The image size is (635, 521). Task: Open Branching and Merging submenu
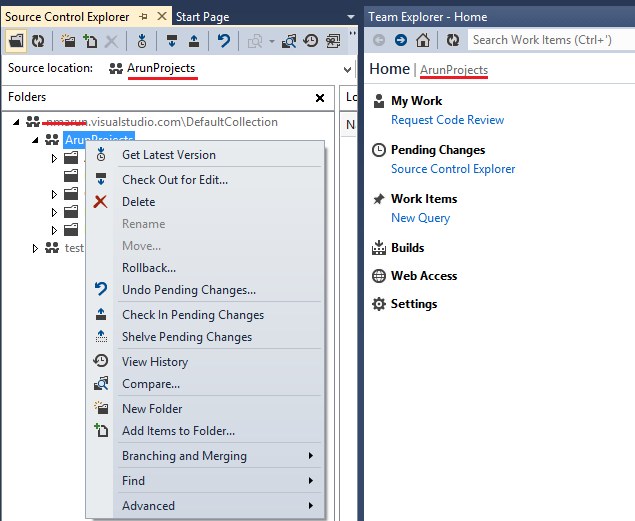205,456
